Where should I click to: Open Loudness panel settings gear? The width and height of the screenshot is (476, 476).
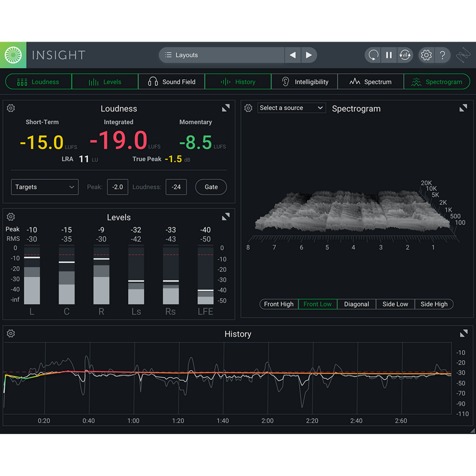(x=11, y=108)
